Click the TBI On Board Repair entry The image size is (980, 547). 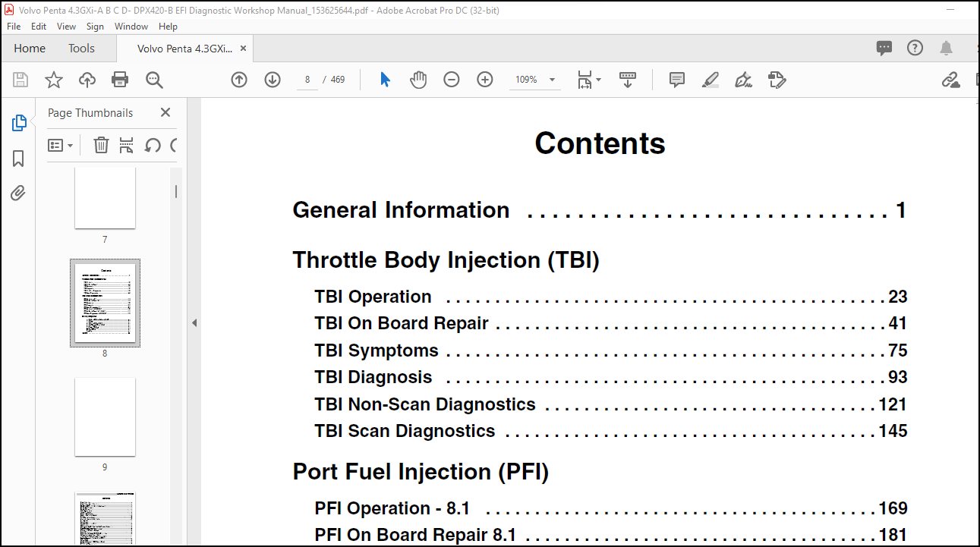[x=611, y=323]
